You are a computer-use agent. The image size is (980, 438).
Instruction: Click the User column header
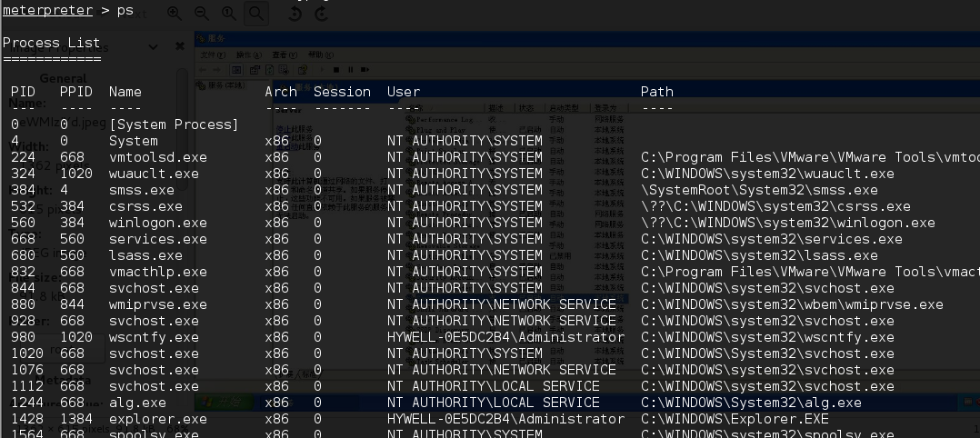(403, 91)
